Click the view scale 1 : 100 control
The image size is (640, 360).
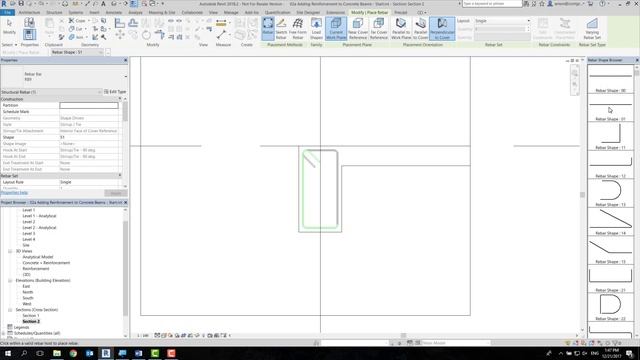coord(143,336)
